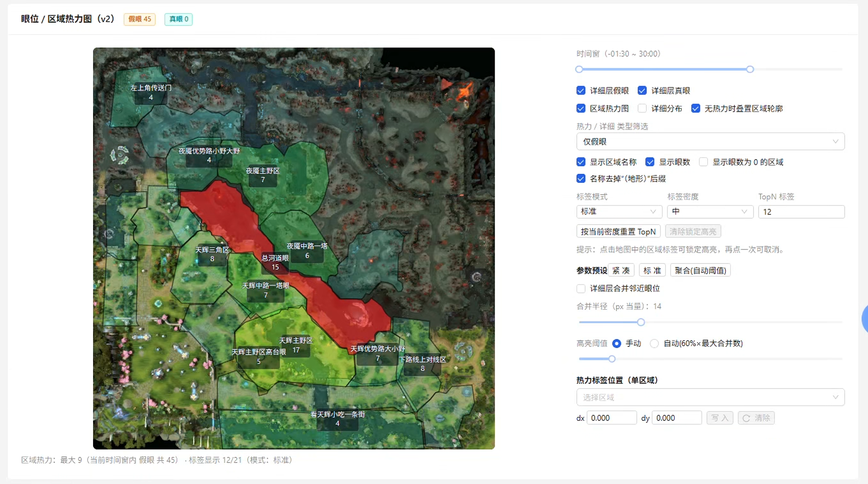The width and height of the screenshot is (868, 484).
Task: Select the 天辉优势路大小野 region label
Action: click(x=377, y=354)
